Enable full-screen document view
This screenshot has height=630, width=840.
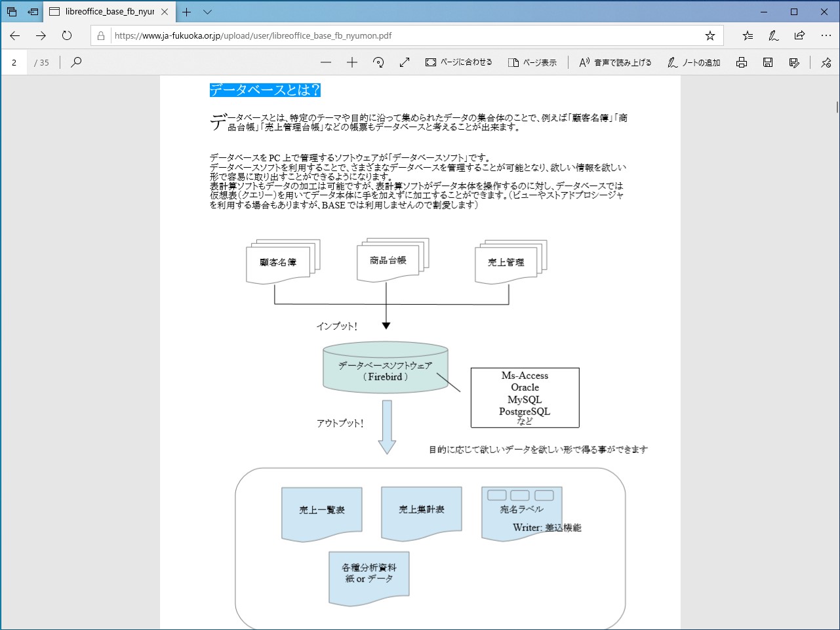pos(404,62)
